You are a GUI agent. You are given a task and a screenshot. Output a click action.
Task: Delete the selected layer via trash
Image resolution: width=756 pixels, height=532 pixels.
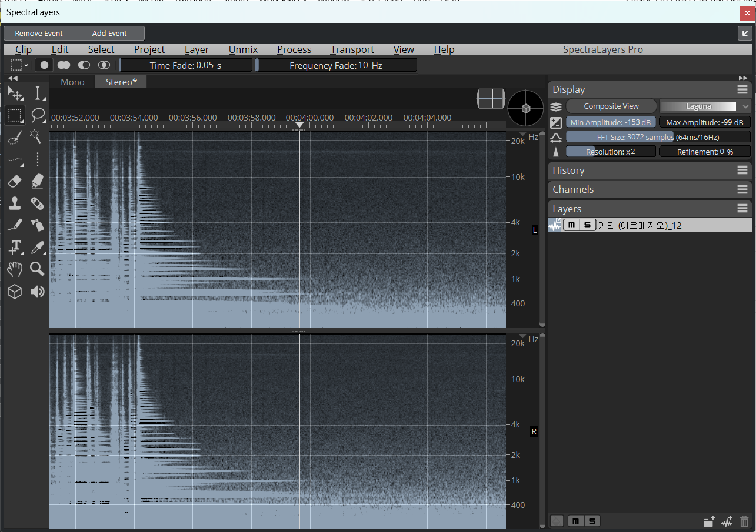coord(744,521)
